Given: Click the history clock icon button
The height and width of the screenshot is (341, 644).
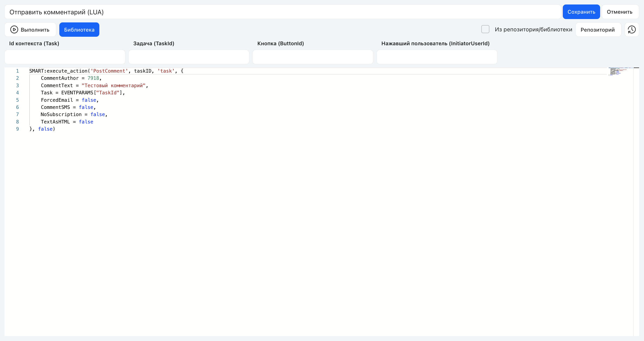Looking at the screenshot, I should coord(631,30).
